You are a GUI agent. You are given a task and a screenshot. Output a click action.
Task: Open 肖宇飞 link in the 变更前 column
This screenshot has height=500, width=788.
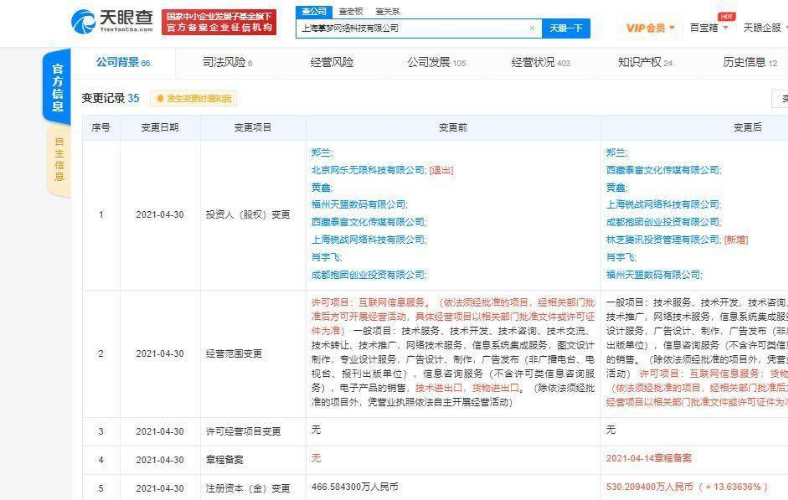[326, 257]
